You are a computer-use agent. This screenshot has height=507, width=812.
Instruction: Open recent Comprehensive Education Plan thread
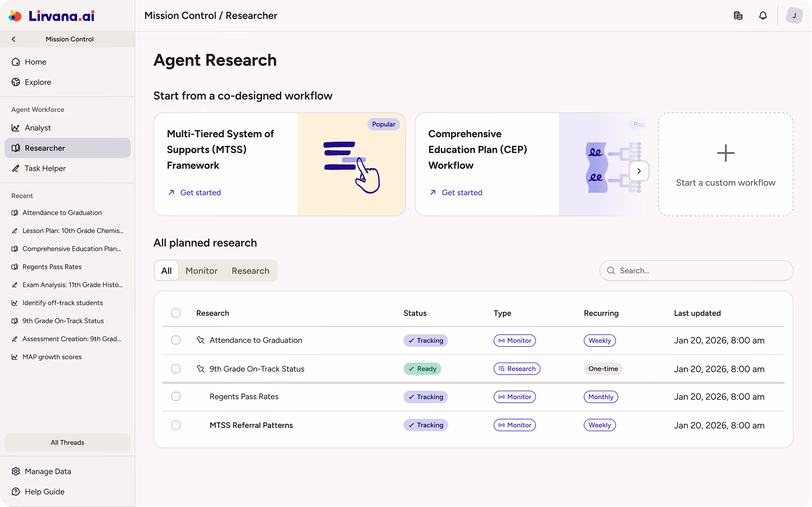[67, 248]
